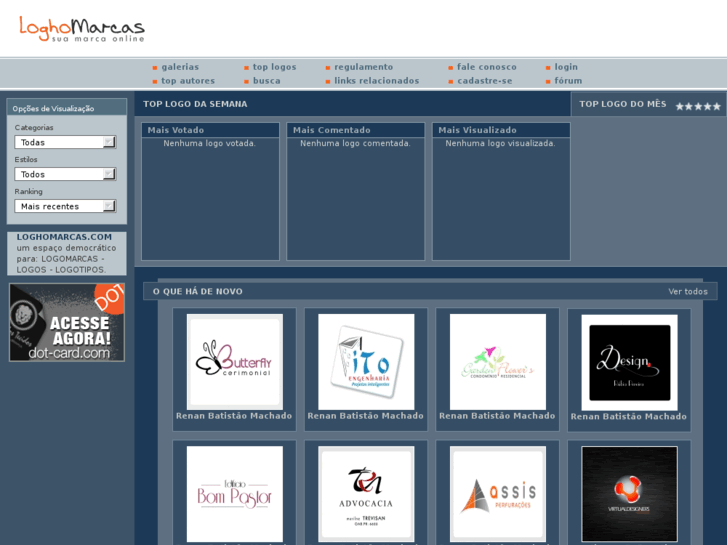This screenshot has height=545, width=727.
Task: Open the VirtualDesigners logo thumbnail
Action: click(630, 494)
